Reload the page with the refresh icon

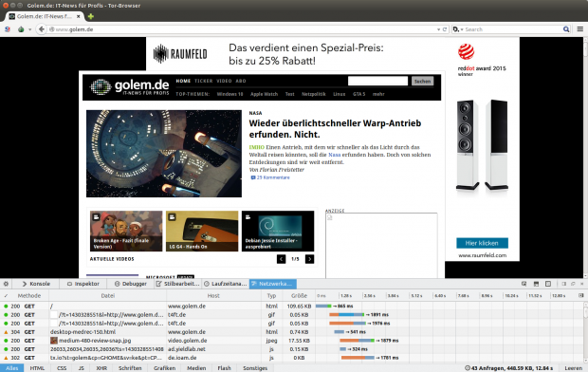pyautogui.click(x=445, y=29)
